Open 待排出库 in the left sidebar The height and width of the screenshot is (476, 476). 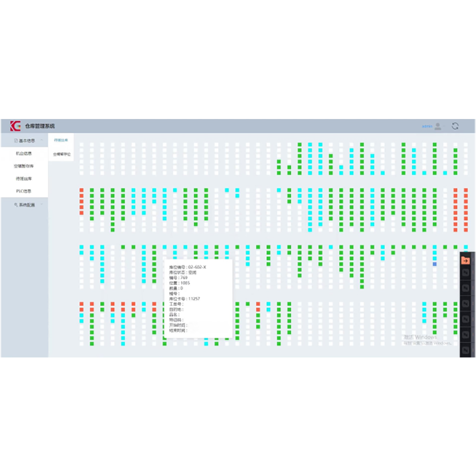coord(24,179)
